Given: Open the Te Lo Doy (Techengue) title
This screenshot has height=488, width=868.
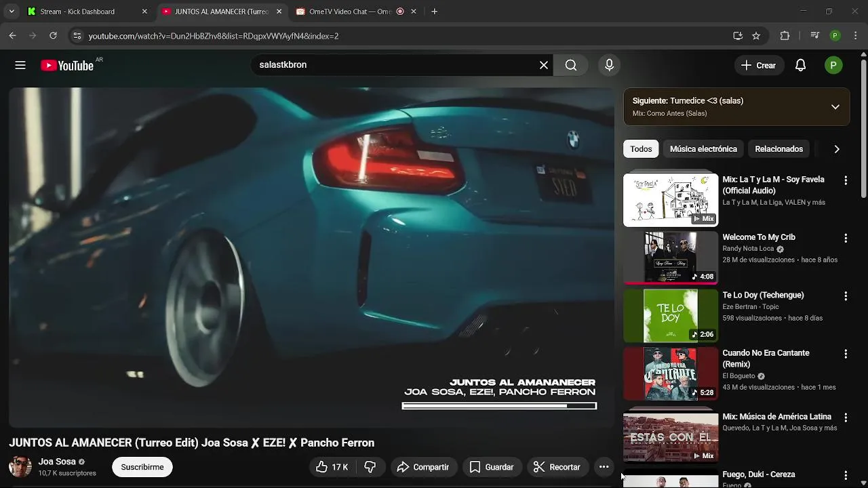Looking at the screenshot, I should (763, 295).
